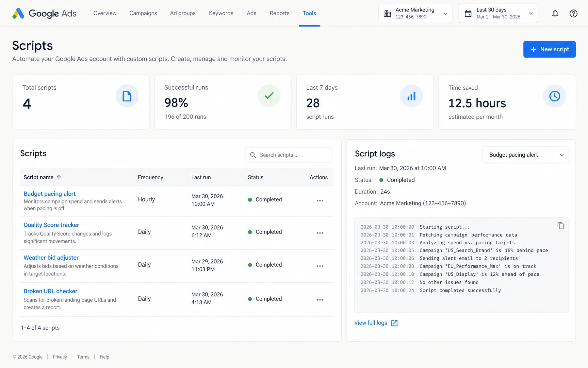Click the Tools tab
This screenshot has height=368, width=588.
point(309,13)
